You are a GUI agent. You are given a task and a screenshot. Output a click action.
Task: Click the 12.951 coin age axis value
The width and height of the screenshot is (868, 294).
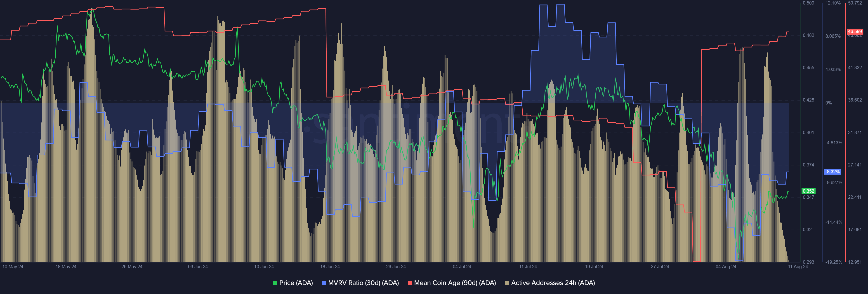point(855,262)
